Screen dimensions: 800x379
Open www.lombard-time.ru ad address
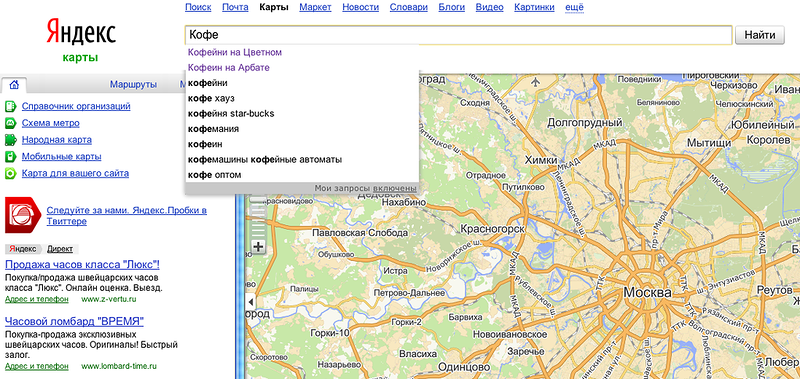pyautogui.click(x=119, y=366)
